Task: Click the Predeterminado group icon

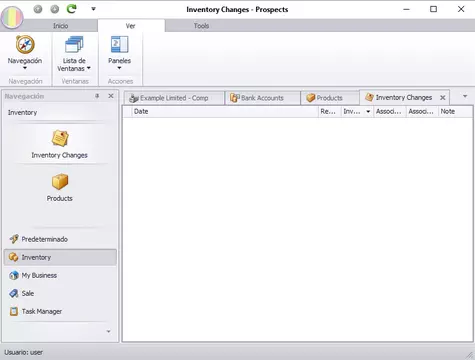Action: tap(14, 239)
